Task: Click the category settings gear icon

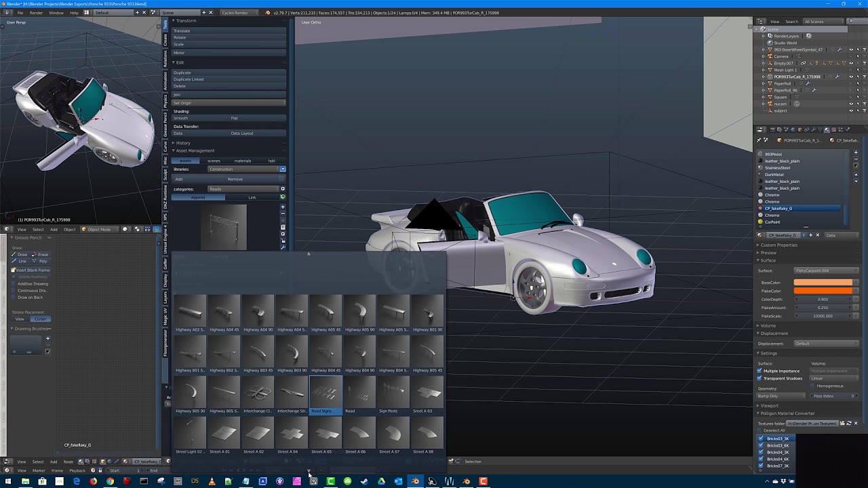Action: [x=283, y=189]
